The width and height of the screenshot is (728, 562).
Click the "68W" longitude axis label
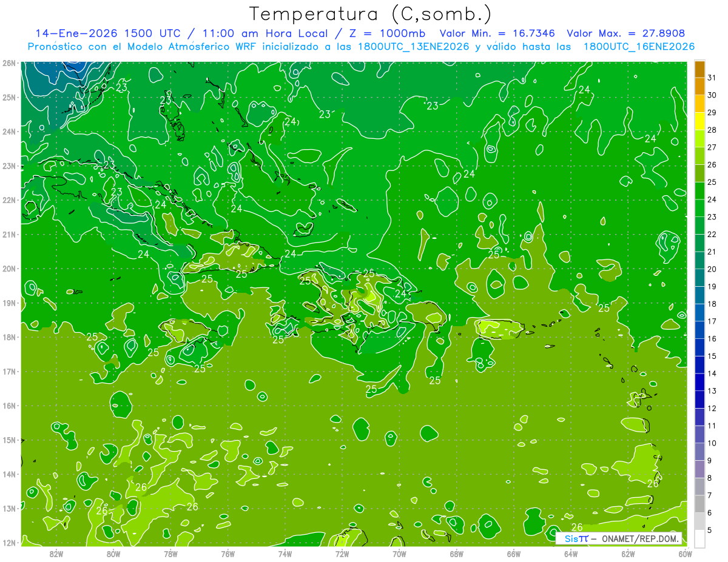point(457,553)
